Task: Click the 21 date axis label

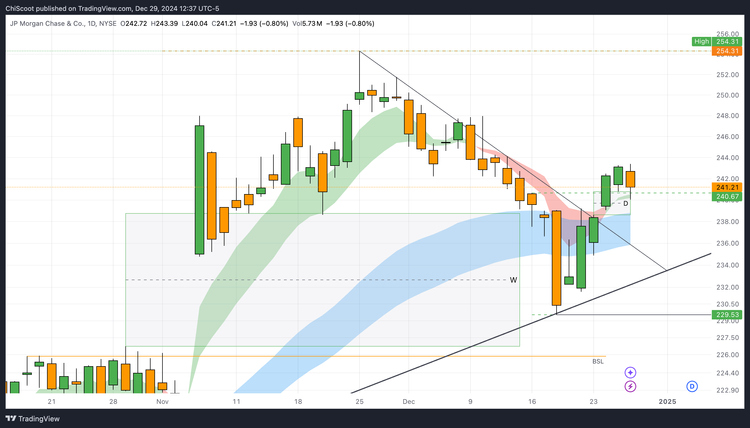Action: pos(52,402)
